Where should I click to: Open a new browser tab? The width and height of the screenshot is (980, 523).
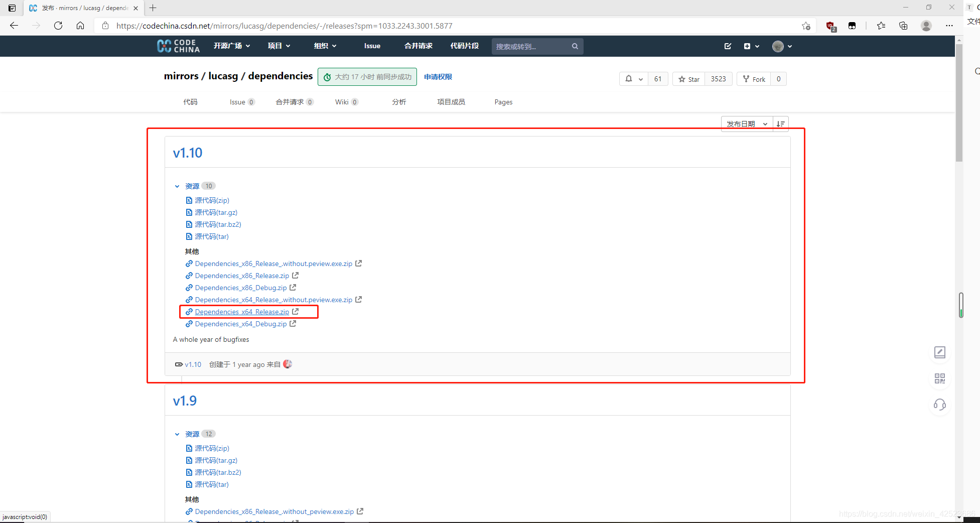(x=153, y=8)
